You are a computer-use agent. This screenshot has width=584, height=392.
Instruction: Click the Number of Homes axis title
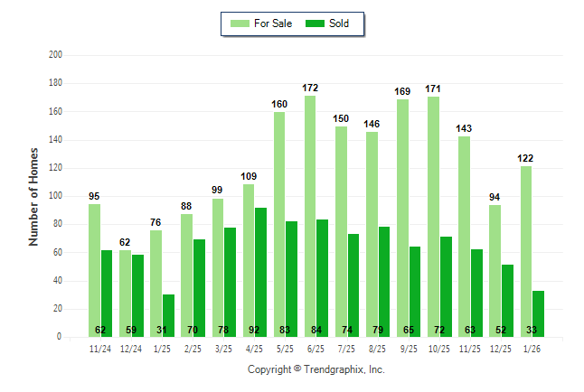[x=34, y=196]
